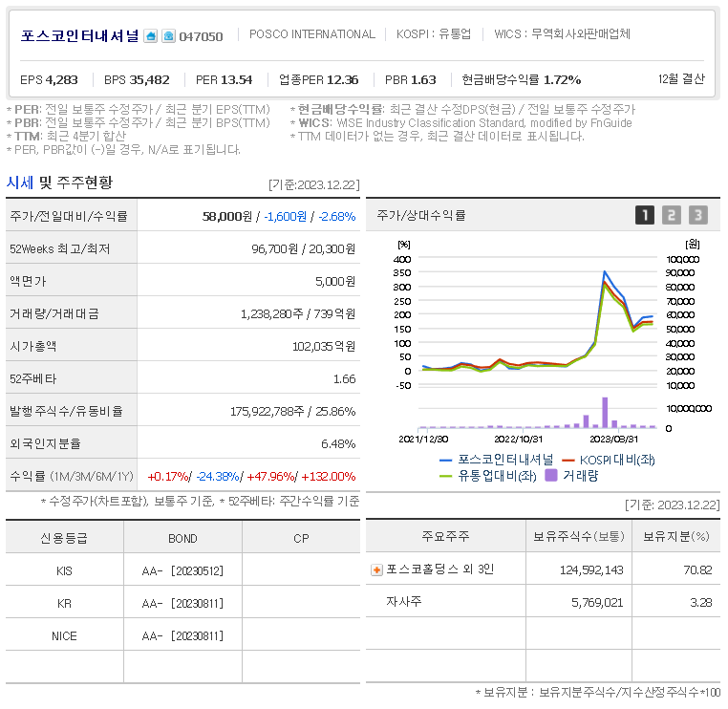Click the 52주베타 1.66 value

tap(345, 379)
